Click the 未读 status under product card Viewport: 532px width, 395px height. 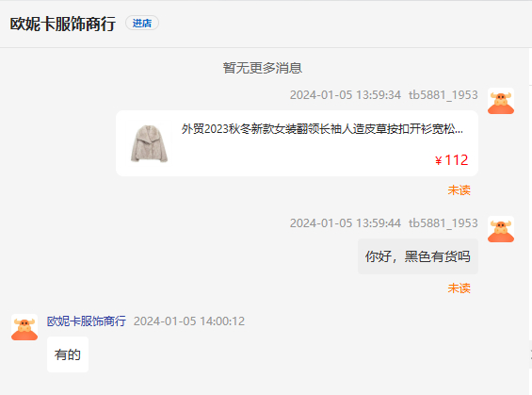pos(459,190)
